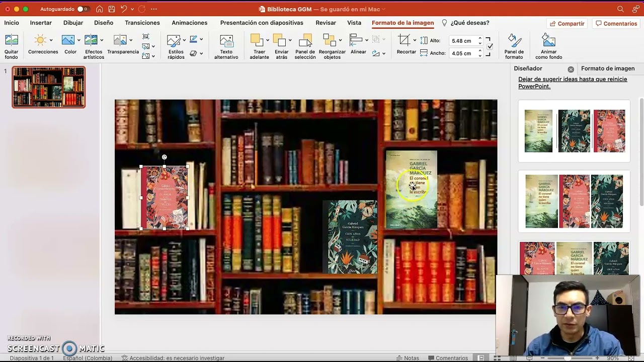Click the Save disk icon in title bar
This screenshot has width=644, height=362.
click(x=112, y=9)
